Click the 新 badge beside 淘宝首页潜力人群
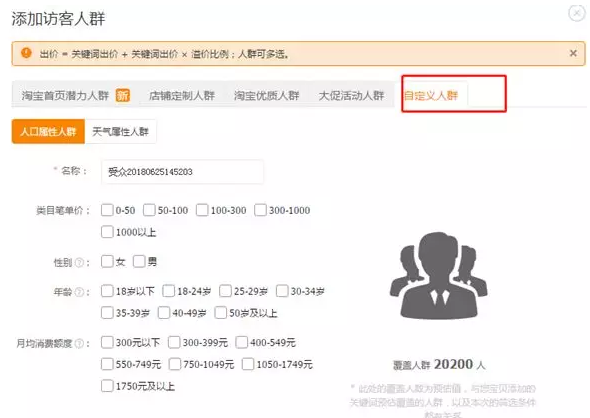This screenshot has width=590, height=418. (x=123, y=95)
